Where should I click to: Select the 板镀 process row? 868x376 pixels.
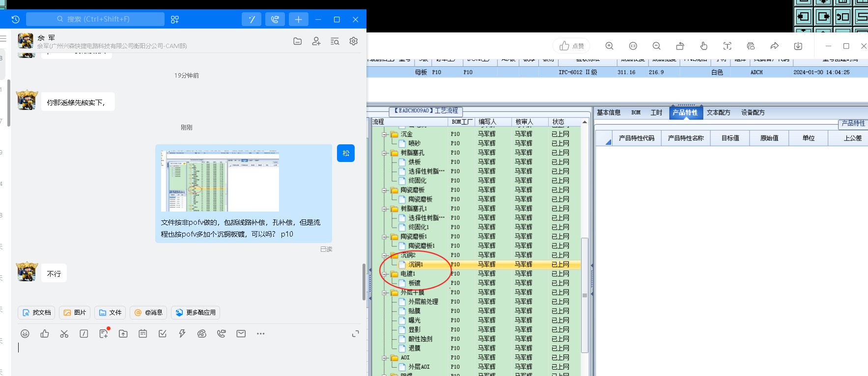pos(476,283)
